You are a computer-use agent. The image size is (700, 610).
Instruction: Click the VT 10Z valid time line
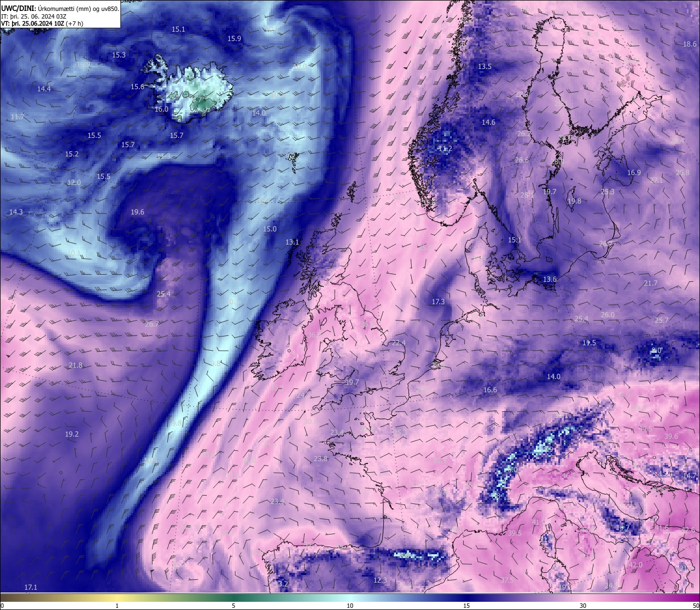click(x=42, y=24)
